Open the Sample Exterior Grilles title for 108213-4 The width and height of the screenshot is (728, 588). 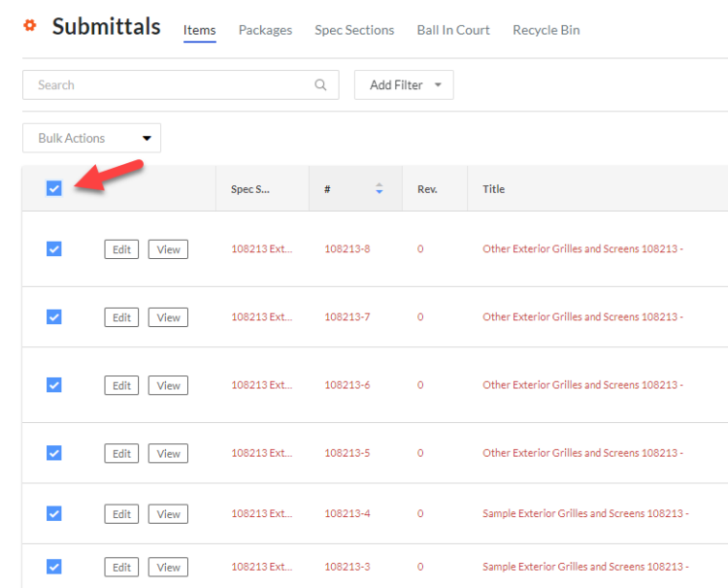[585, 514]
